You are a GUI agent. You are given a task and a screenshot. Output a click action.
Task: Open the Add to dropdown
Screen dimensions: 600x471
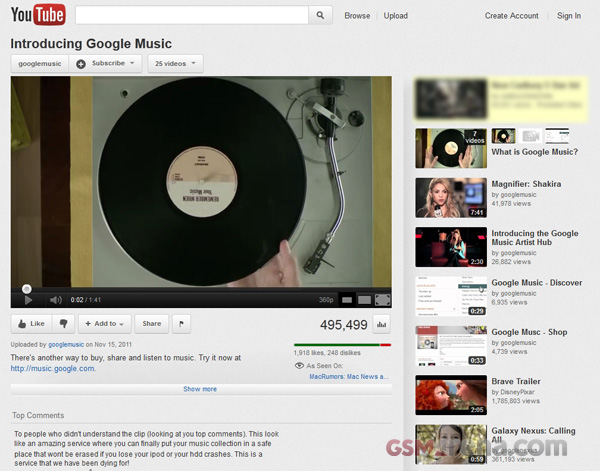105,324
